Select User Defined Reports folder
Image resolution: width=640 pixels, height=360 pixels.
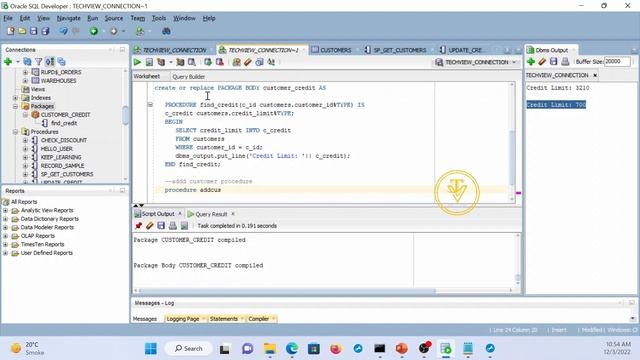[47, 253]
